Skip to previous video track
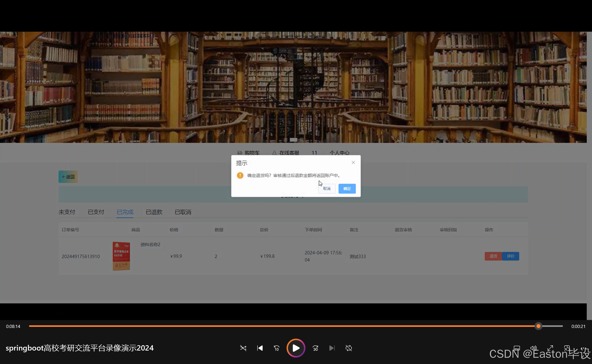 click(x=260, y=348)
